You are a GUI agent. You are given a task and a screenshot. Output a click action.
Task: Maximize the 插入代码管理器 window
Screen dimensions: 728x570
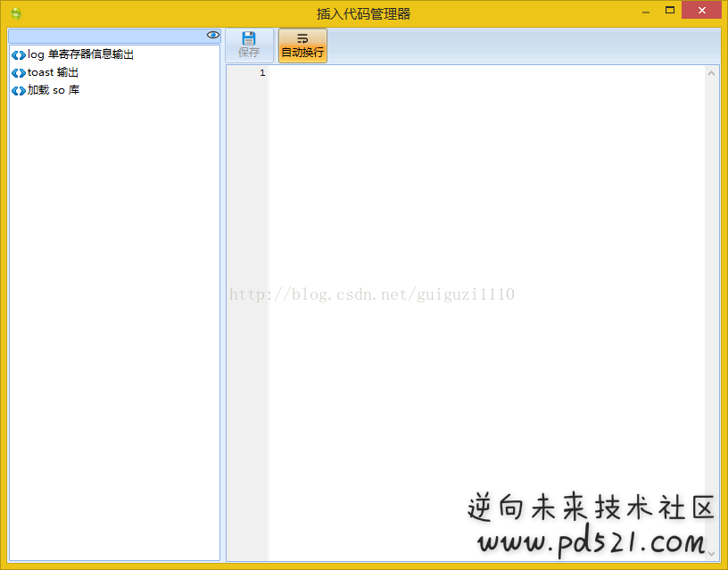coord(669,10)
